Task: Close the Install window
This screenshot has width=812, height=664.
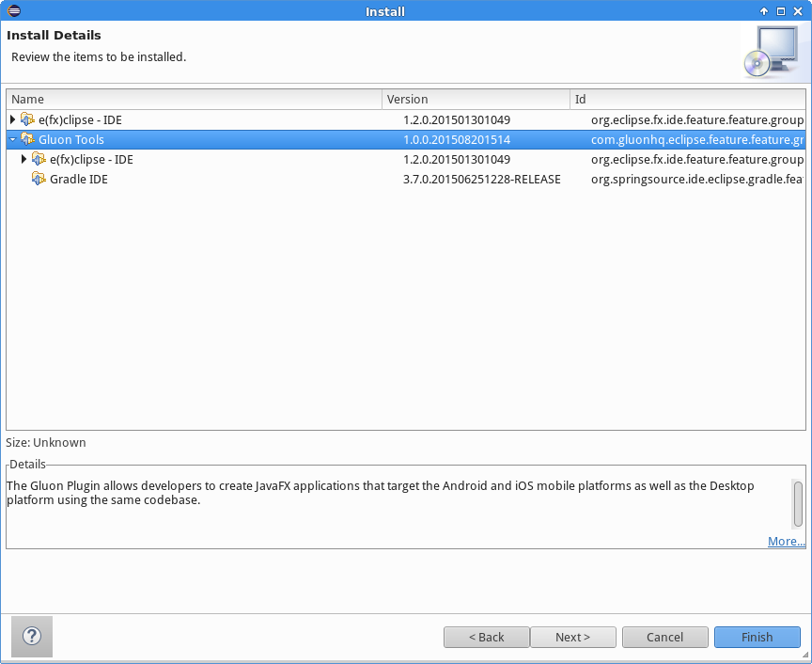Action: coord(798,11)
